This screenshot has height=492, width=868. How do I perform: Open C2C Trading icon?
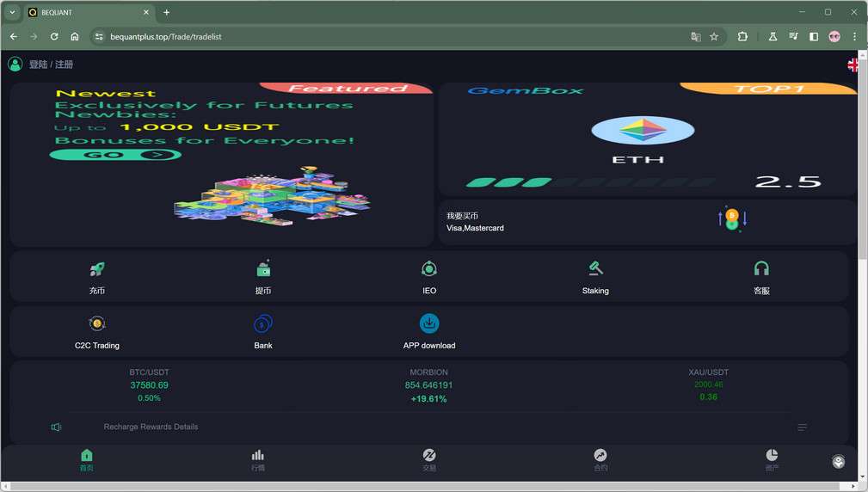coord(97,323)
